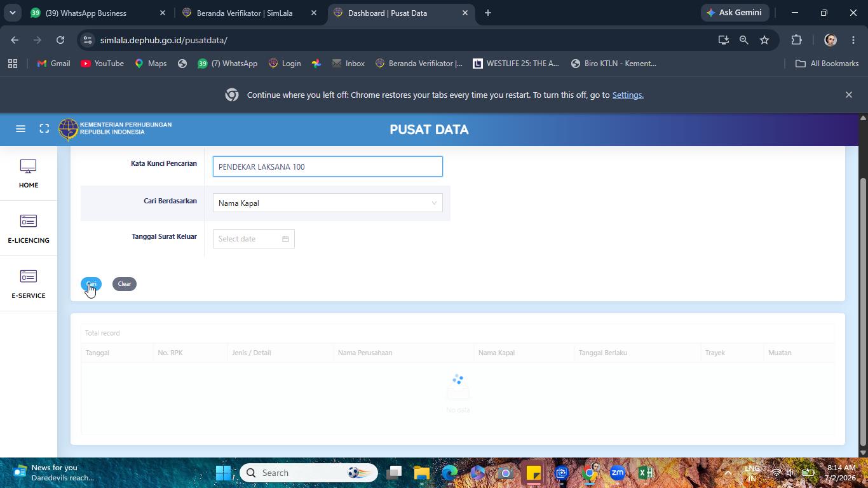Bookmark this page with the star icon
The image size is (868, 488).
(x=764, y=40)
